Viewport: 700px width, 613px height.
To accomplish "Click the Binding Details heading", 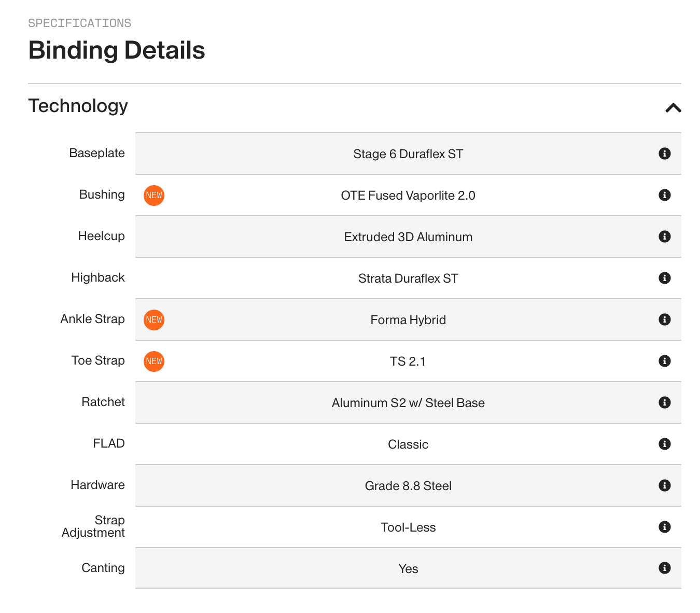I will click(x=117, y=50).
